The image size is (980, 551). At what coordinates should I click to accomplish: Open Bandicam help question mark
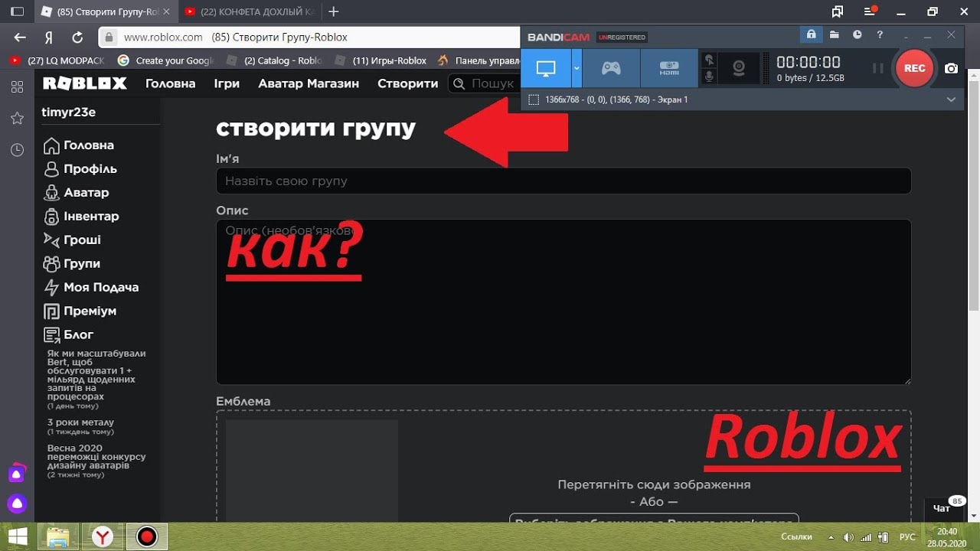coord(880,35)
